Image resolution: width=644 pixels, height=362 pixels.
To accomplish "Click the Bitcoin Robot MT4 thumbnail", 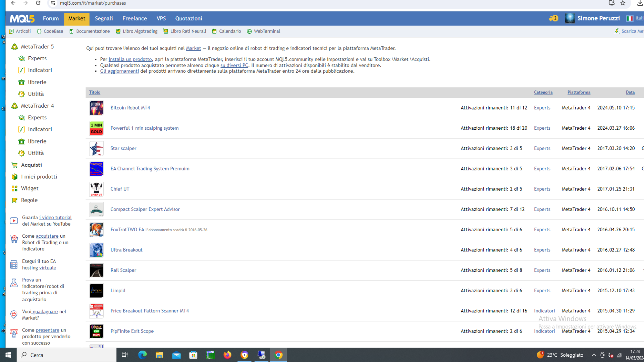I will 96,108.
